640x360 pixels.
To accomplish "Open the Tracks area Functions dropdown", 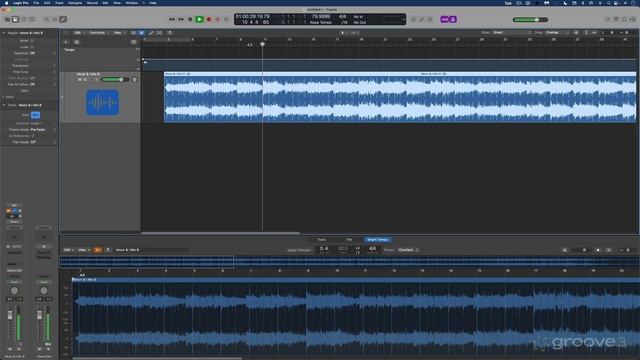I will pos(98,33).
